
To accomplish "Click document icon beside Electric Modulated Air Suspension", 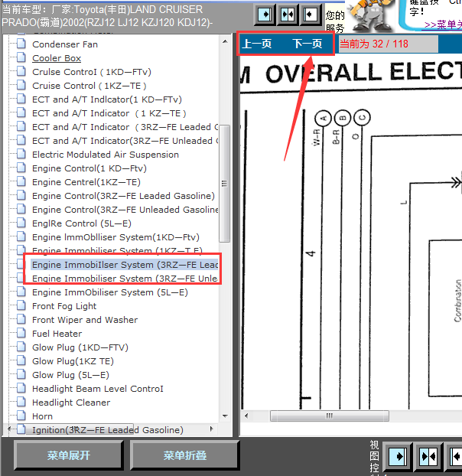I will pyautogui.click(x=21, y=154).
